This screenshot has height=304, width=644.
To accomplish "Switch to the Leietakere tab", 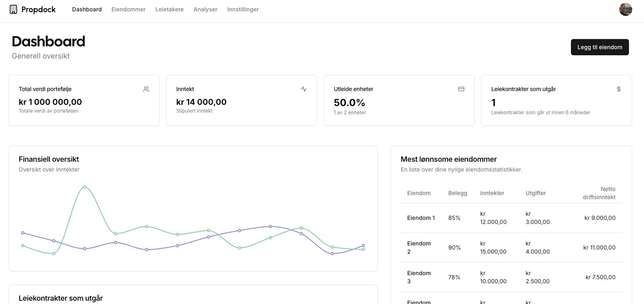I will tap(169, 9).
